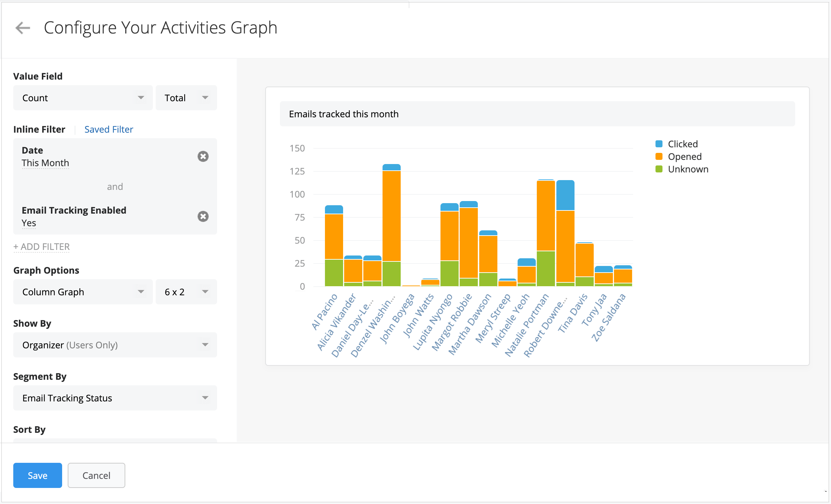Remove the Email Tracking Enabled filter

(203, 216)
